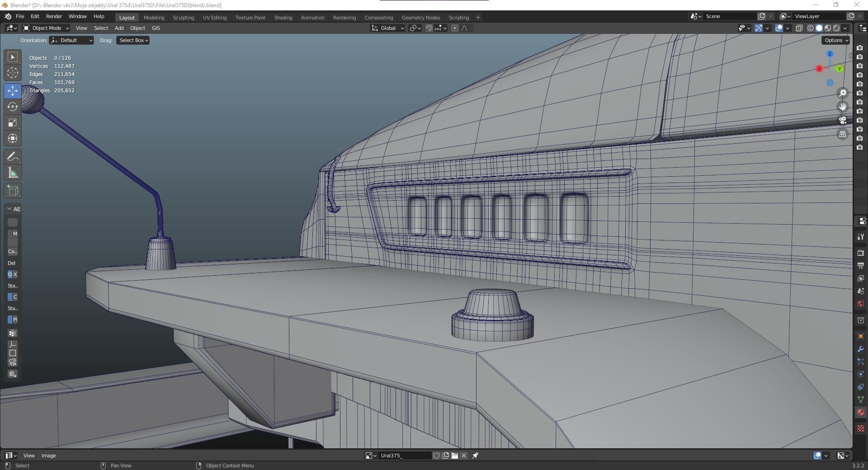Screen dimensions: 868x470
Task: Open the snapping options dropdown
Action: point(441,28)
